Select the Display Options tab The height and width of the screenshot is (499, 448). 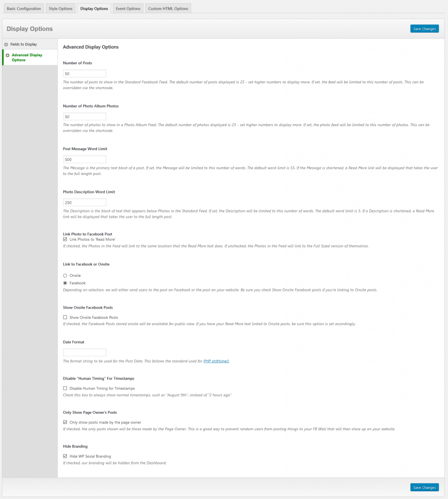pos(94,9)
